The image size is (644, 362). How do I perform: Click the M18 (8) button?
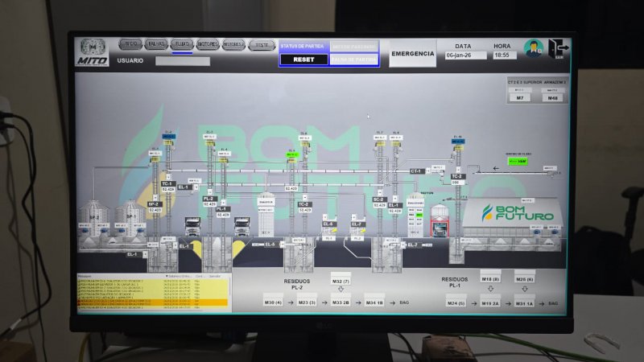click(490, 278)
